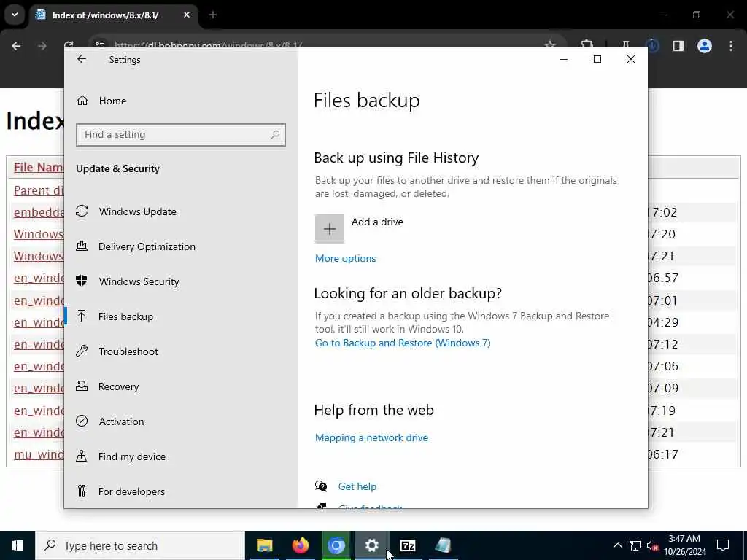The width and height of the screenshot is (747, 560).
Task: Open the Parent directory link in browser
Action: (39, 190)
